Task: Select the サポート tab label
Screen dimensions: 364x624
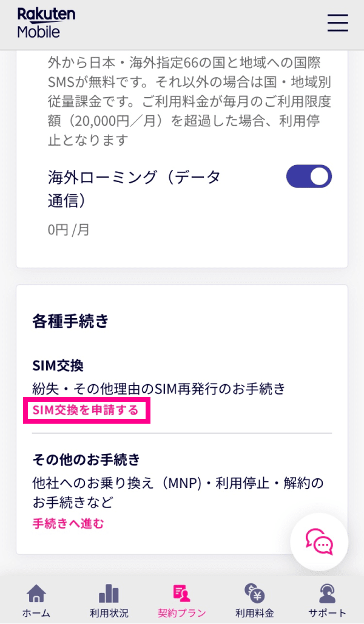Action: [328, 613]
